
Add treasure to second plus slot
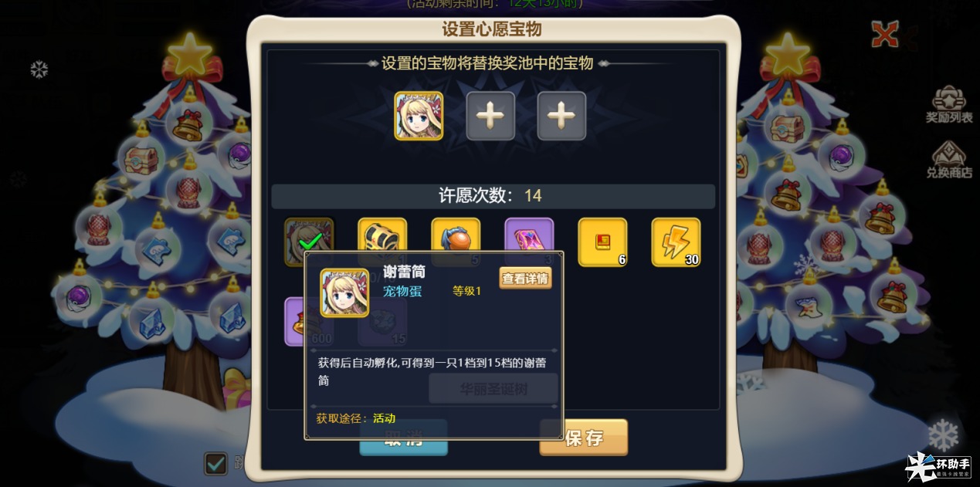(490, 116)
